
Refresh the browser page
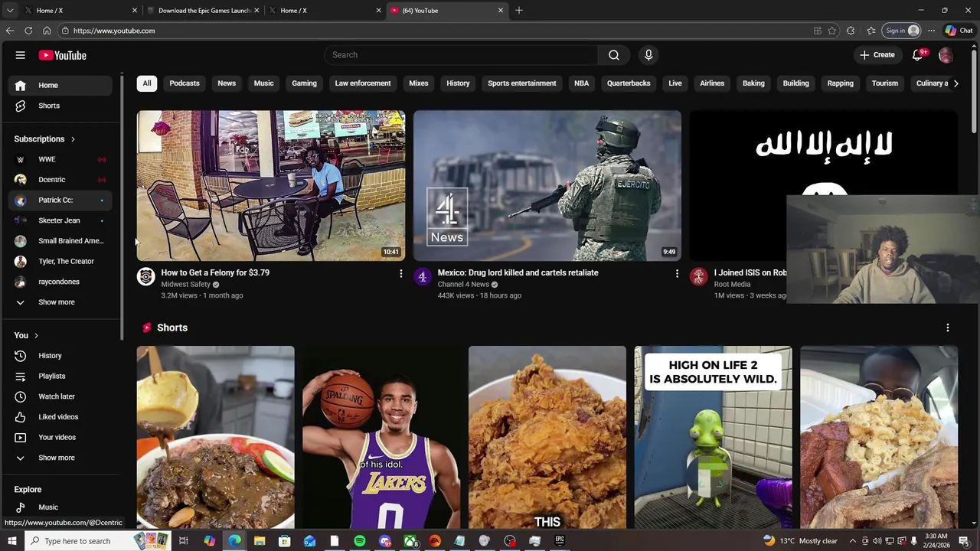[x=28, y=31]
